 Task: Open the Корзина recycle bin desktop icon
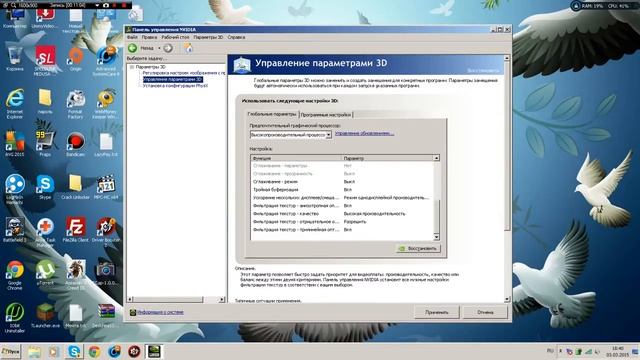15,59
